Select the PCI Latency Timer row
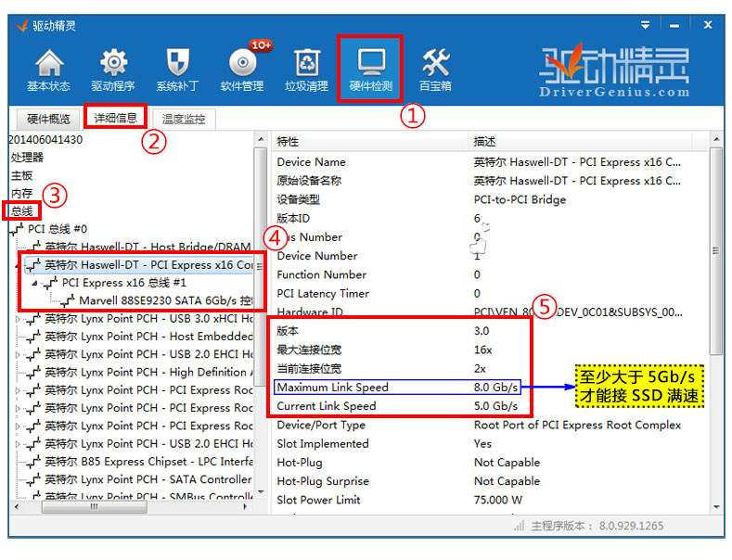This screenshot has width=732, height=560. point(489,294)
